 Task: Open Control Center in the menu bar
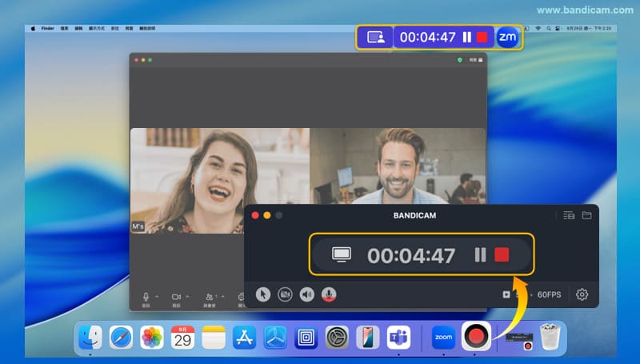558,29
